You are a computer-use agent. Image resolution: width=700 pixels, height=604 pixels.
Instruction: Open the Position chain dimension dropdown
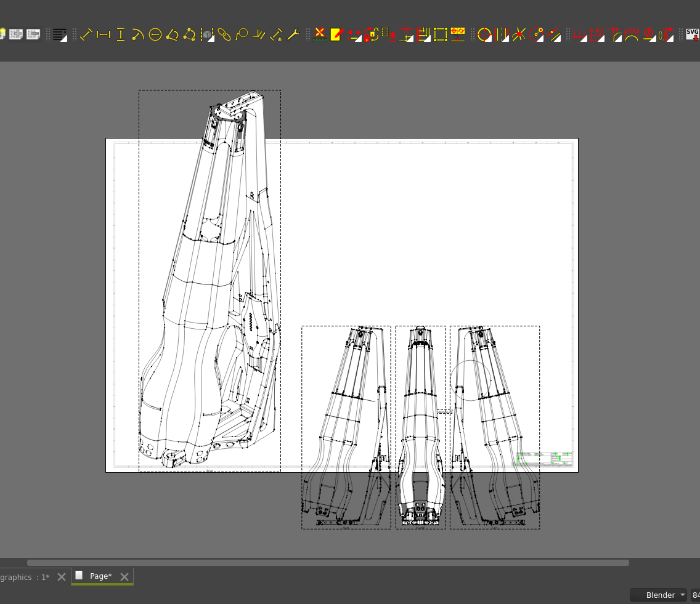pos(406,34)
